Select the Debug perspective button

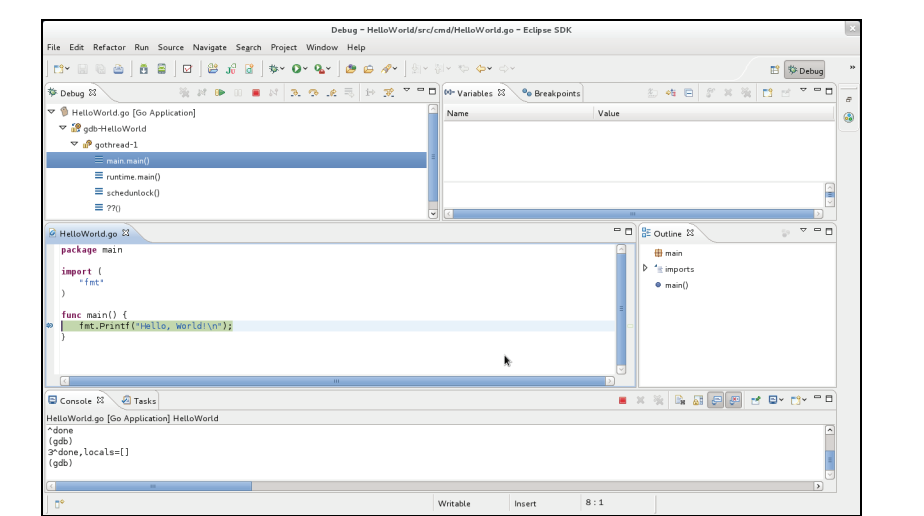click(x=805, y=70)
